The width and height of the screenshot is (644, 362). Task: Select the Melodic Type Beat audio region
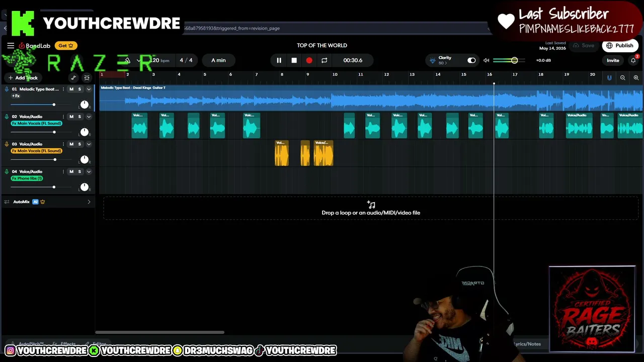(371, 98)
